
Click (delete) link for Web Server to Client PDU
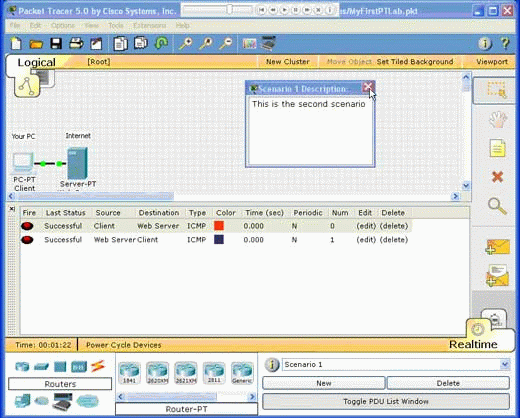coord(394,240)
